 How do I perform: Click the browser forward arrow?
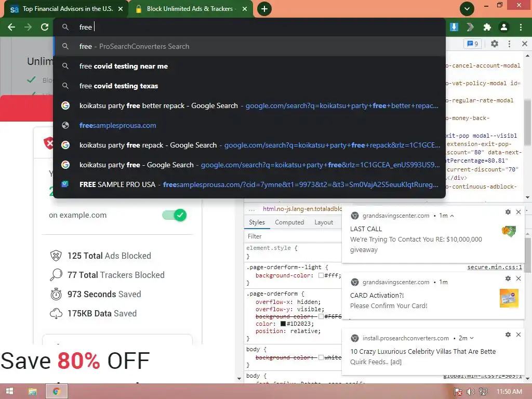[28, 27]
